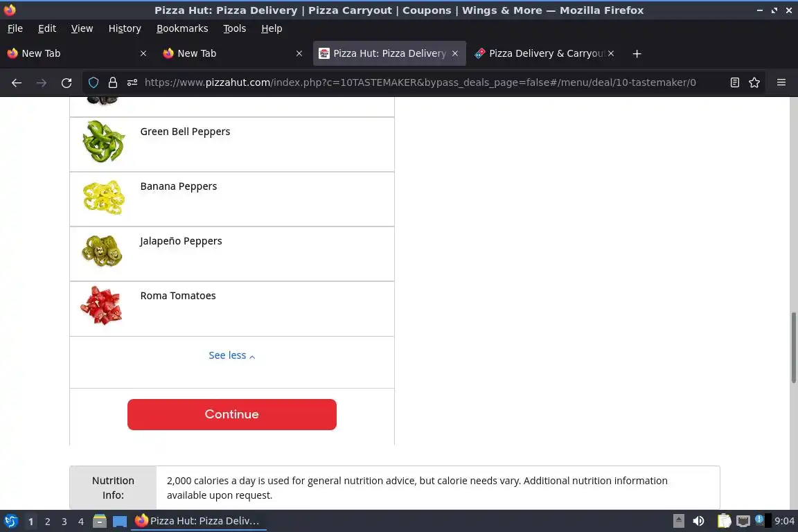Select Roma Tomatoes topping image
Viewport: 798px width, 532px height.
pos(101,305)
